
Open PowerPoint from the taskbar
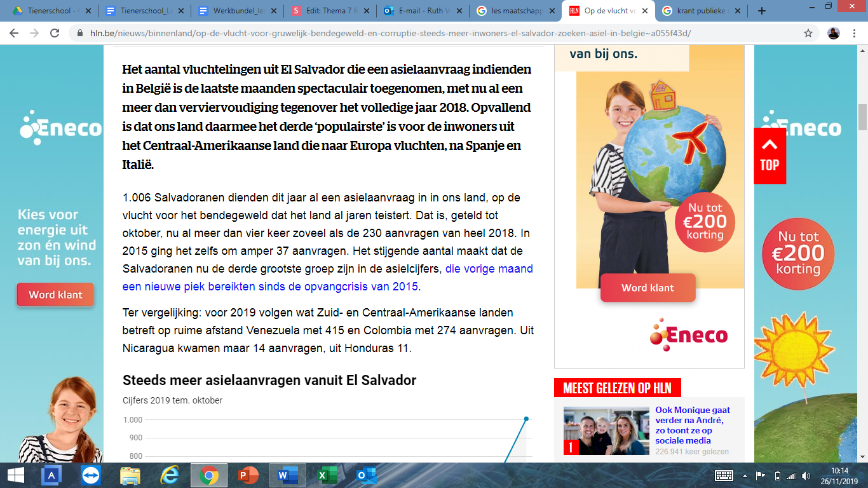(248, 475)
